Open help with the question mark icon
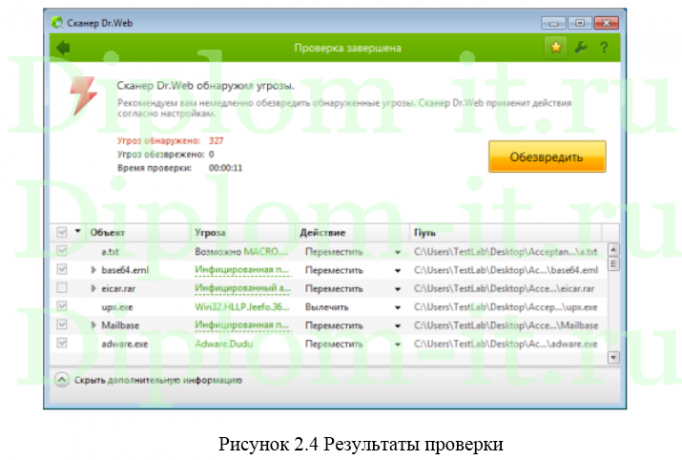The width and height of the screenshot is (682, 460). pos(604,47)
